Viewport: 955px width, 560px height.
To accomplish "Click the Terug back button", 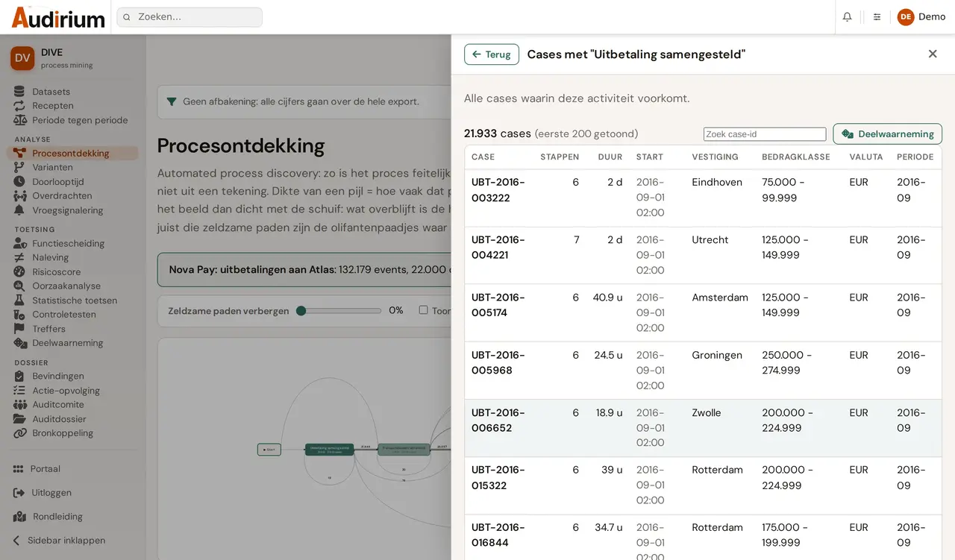I will 492,54.
